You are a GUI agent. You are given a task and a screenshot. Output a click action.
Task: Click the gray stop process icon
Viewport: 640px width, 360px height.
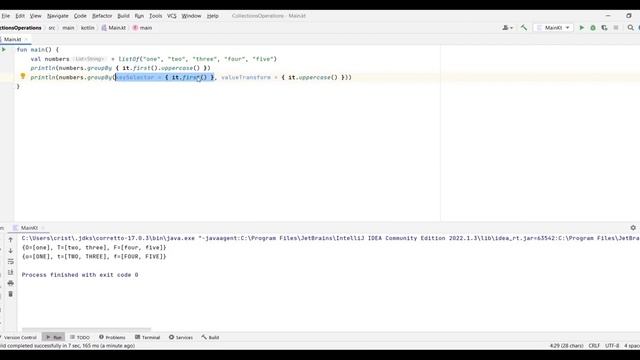click(616, 28)
